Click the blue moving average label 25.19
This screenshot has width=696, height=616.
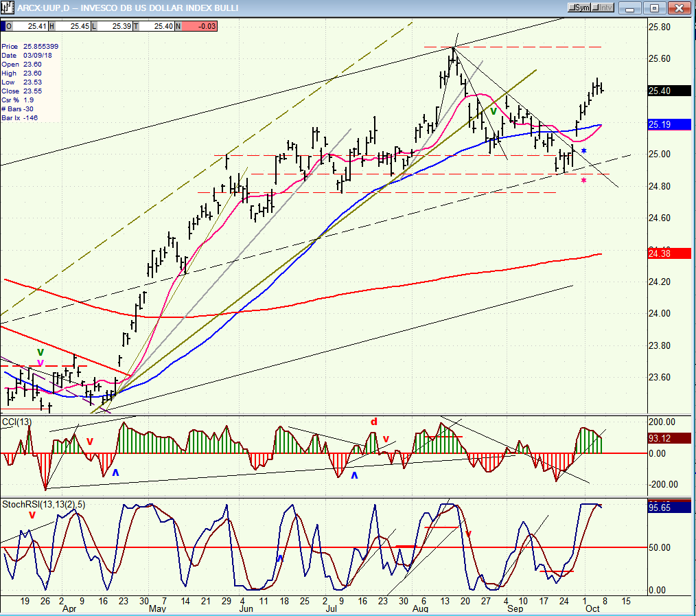[x=669, y=124]
